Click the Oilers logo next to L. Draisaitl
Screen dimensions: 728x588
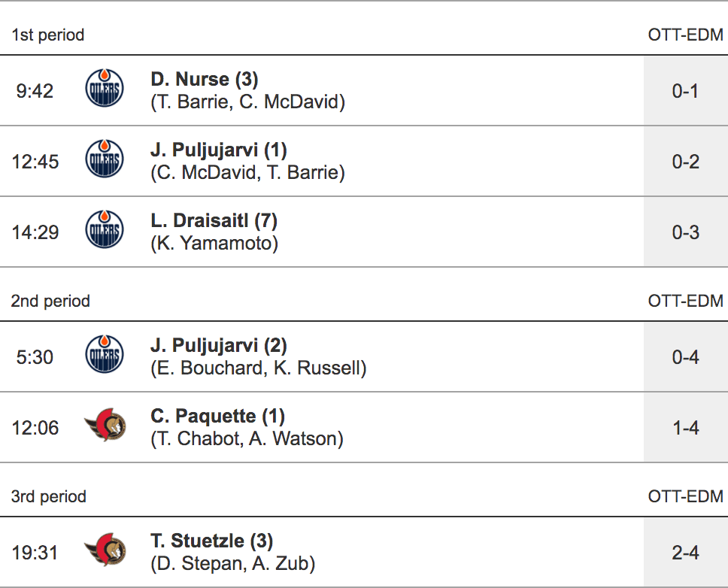coord(105,232)
